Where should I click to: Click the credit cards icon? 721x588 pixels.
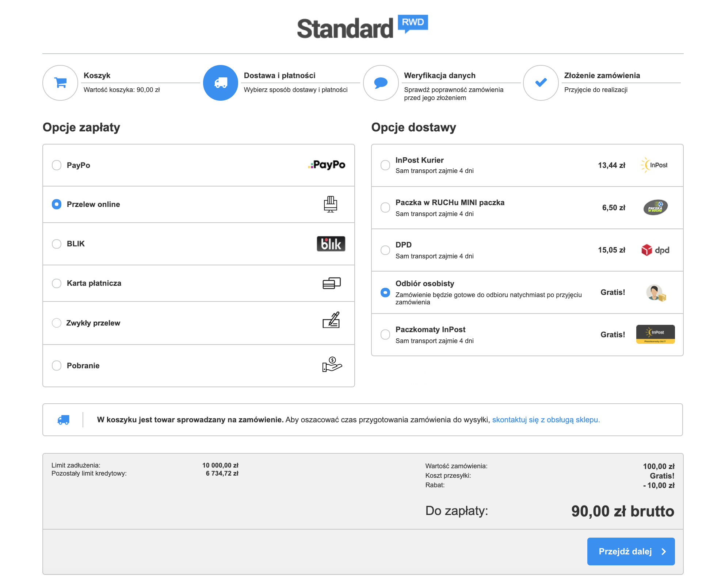tap(331, 283)
